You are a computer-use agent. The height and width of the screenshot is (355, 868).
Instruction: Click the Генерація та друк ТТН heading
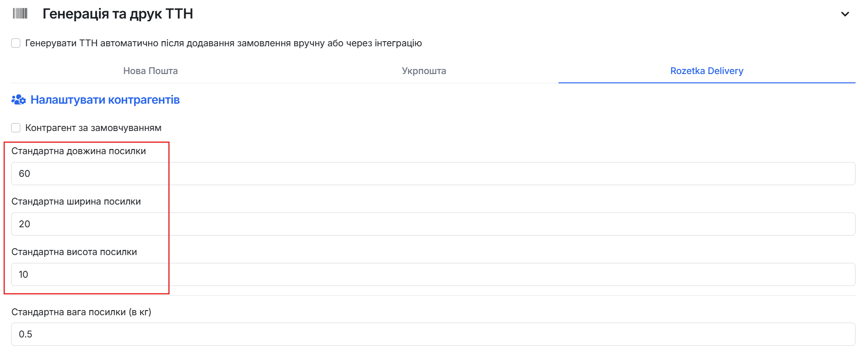118,14
